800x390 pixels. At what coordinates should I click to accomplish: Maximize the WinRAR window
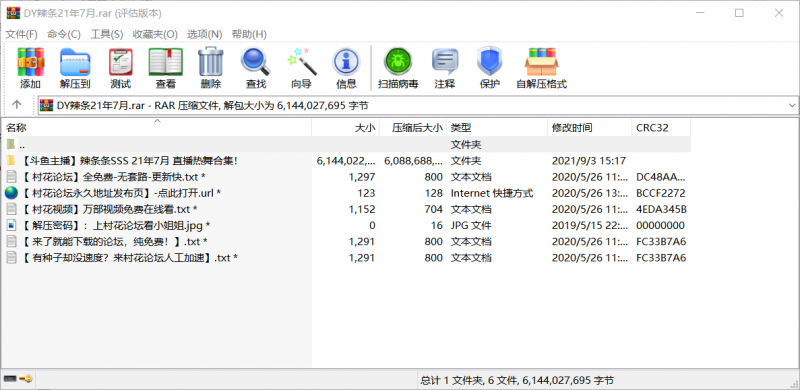click(739, 13)
